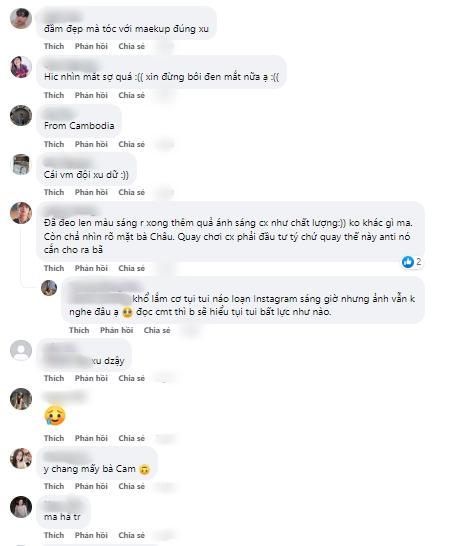Like the 'đầm đẹp mà tóc' comment
This screenshot has width=453, height=546.
[x=54, y=46]
